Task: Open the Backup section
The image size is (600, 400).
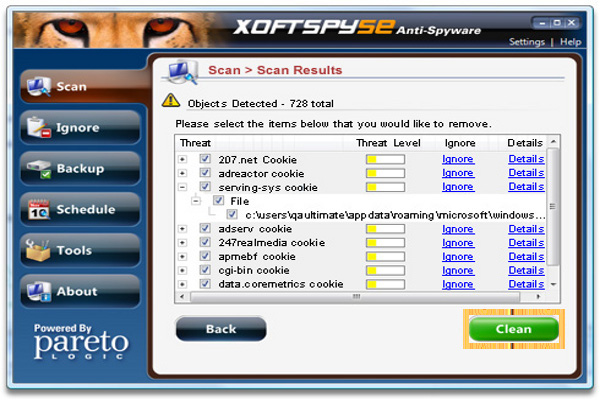Action: click(x=80, y=169)
